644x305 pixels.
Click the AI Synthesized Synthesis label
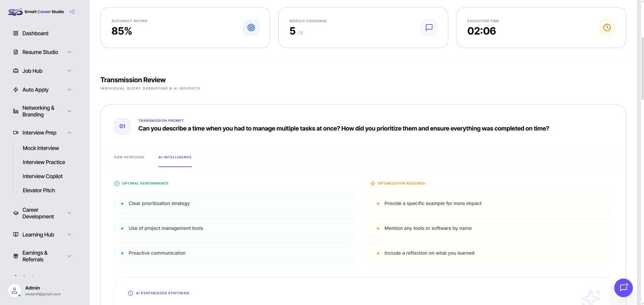point(163,293)
